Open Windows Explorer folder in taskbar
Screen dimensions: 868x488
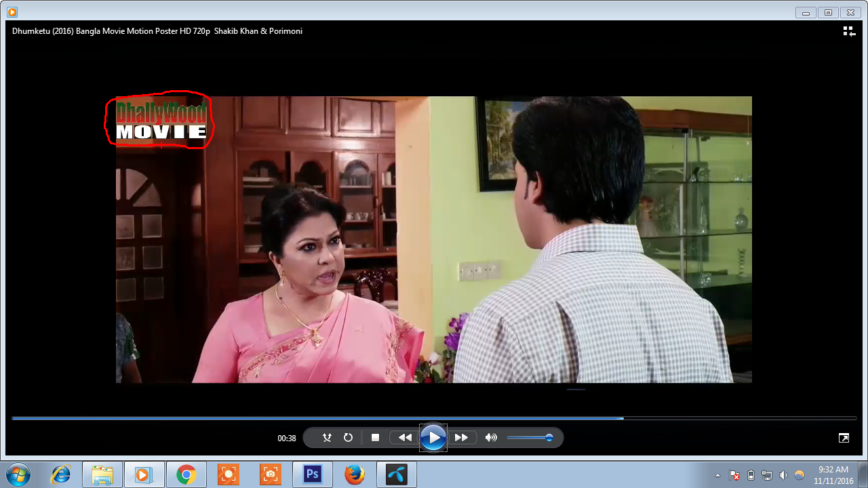(x=102, y=474)
